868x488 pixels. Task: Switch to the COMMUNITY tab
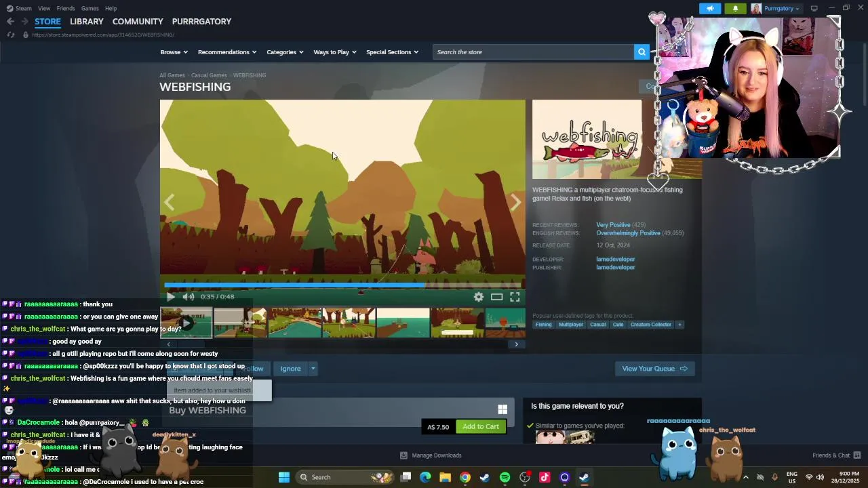tap(138, 22)
